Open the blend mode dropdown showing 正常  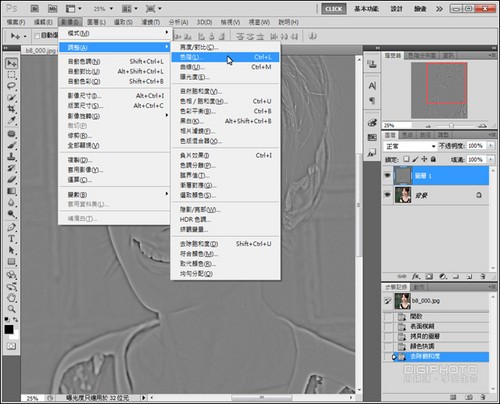[x=410, y=146]
